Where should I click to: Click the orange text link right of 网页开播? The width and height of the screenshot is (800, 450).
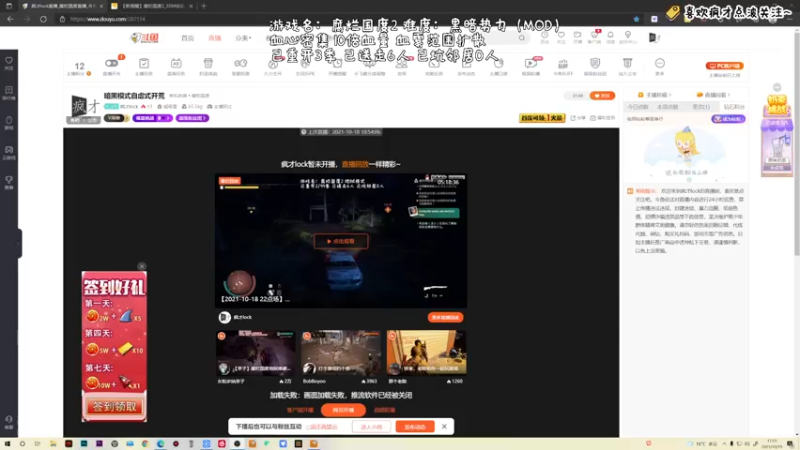(x=385, y=410)
